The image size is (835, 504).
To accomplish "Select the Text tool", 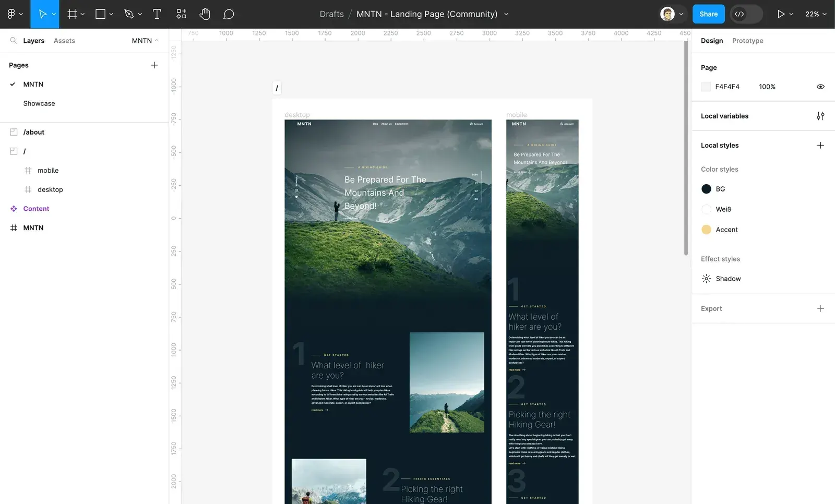I will tap(157, 14).
